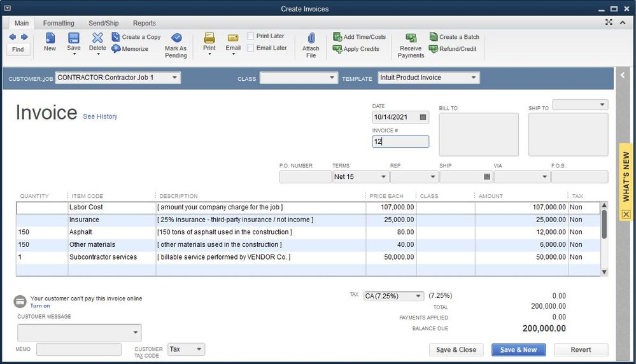
Task: Click the 107,000.00 Price Each cell
Action: 391,207
